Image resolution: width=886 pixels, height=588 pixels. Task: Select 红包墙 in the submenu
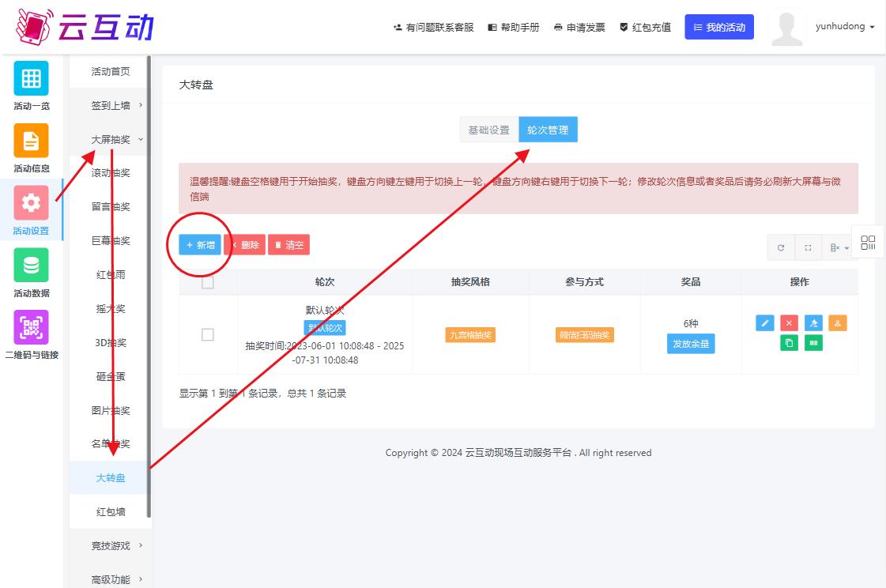click(111, 511)
